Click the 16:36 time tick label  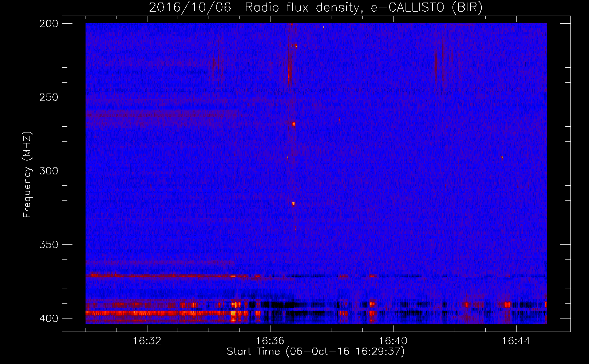pos(270,341)
